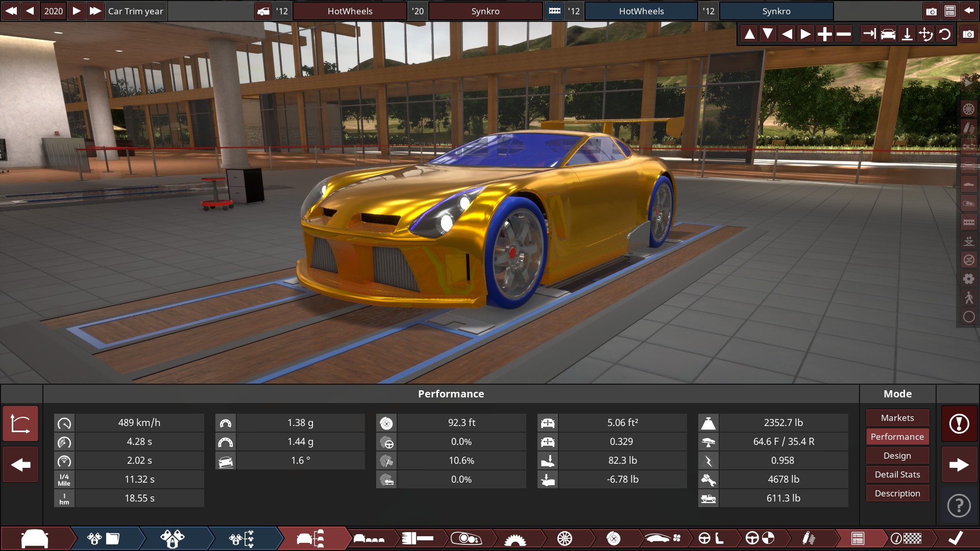Screen dimensions: 980x551
Task: Open the brakes disc tab in bottom bar
Action: tap(614, 538)
